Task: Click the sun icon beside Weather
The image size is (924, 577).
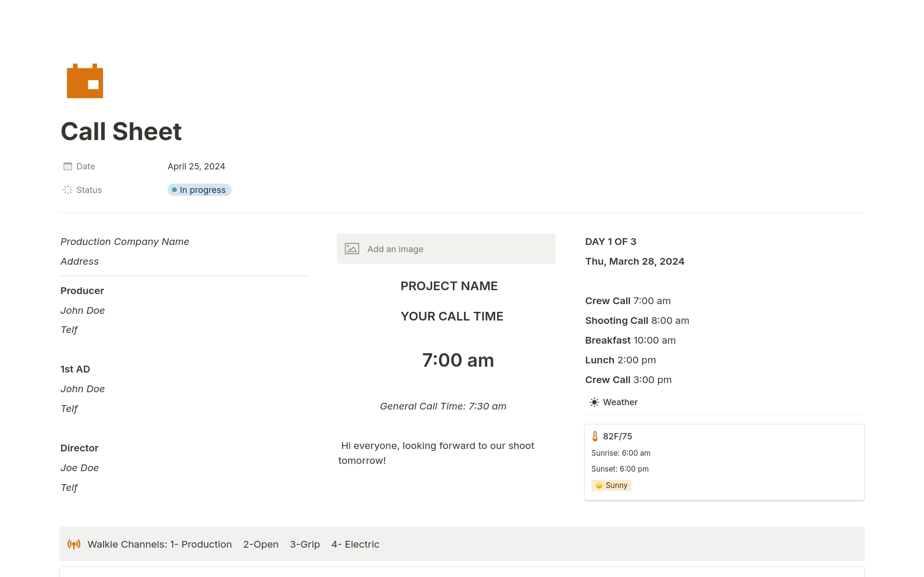Action: click(x=594, y=402)
